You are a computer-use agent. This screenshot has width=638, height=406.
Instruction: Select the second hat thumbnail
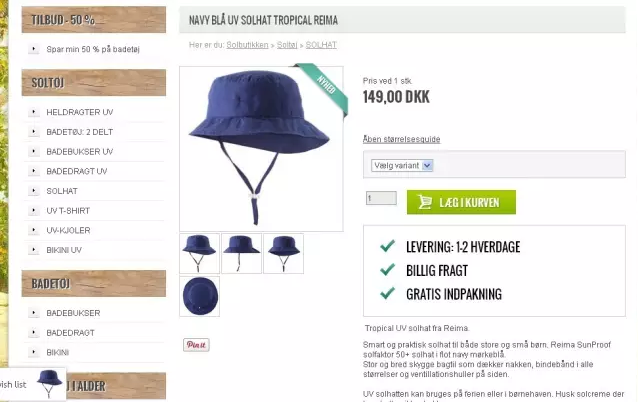click(241, 253)
